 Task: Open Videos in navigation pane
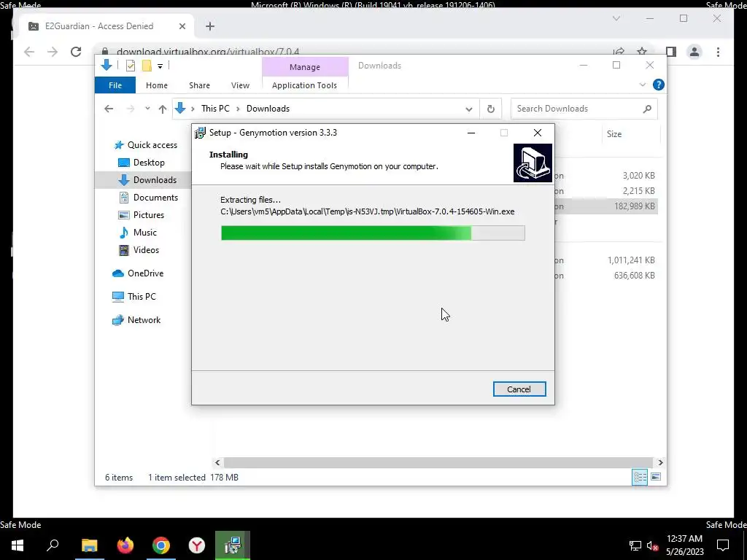(146, 250)
